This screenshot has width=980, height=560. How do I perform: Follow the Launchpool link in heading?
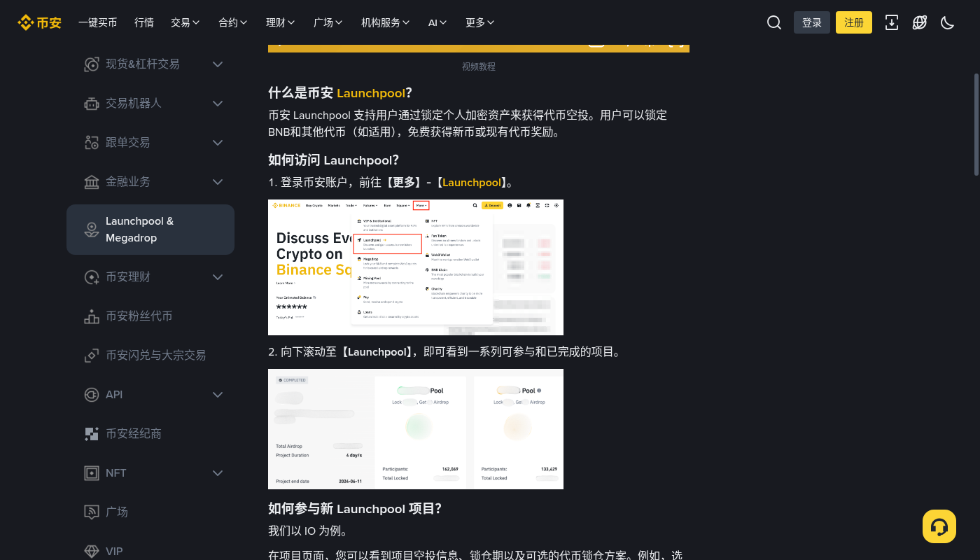[x=371, y=93]
